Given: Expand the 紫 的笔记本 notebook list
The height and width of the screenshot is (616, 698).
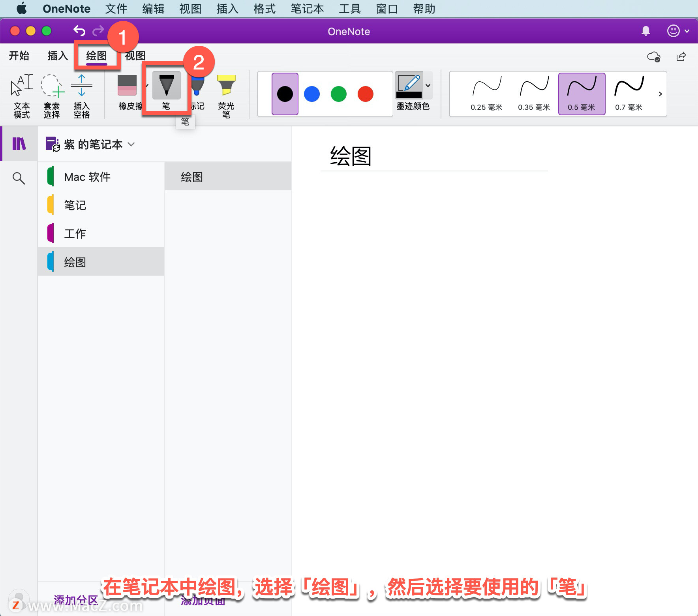Looking at the screenshot, I should pos(131,145).
